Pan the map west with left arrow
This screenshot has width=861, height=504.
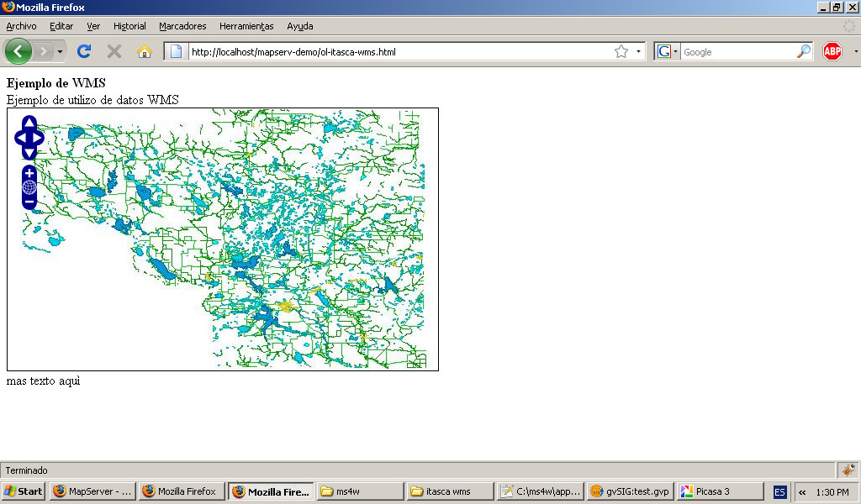coord(20,138)
